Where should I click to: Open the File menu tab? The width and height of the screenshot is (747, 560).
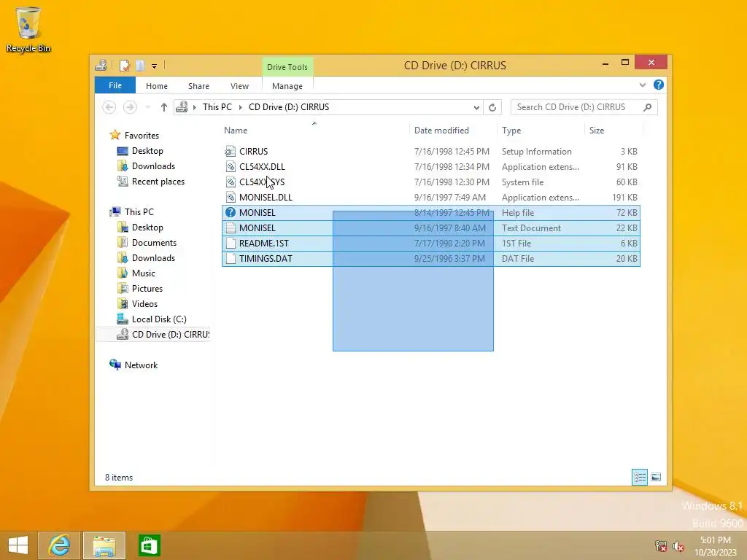pos(115,86)
